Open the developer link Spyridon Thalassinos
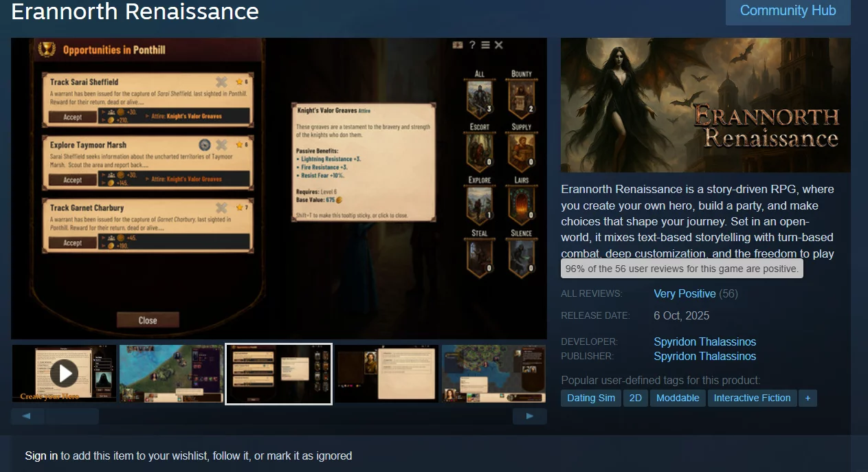Image resolution: width=868 pixels, height=472 pixels. [704, 341]
